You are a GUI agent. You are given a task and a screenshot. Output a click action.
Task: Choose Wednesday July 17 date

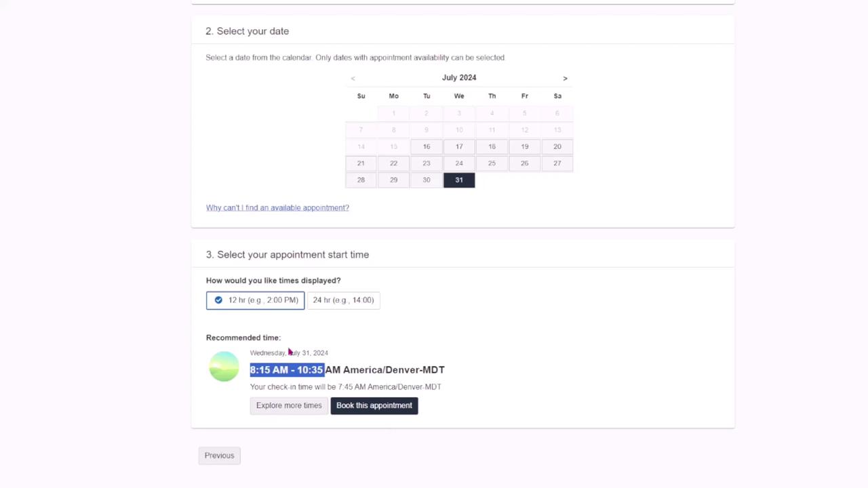pyautogui.click(x=459, y=146)
